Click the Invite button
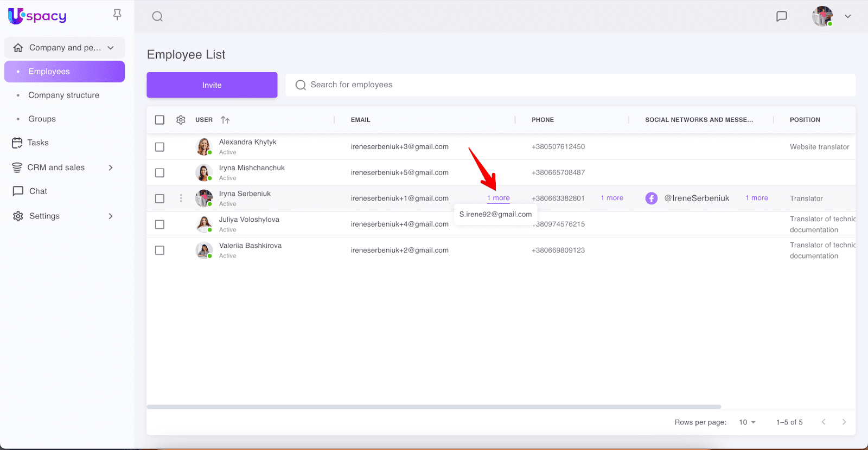The height and width of the screenshot is (450, 868). [212, 85]
